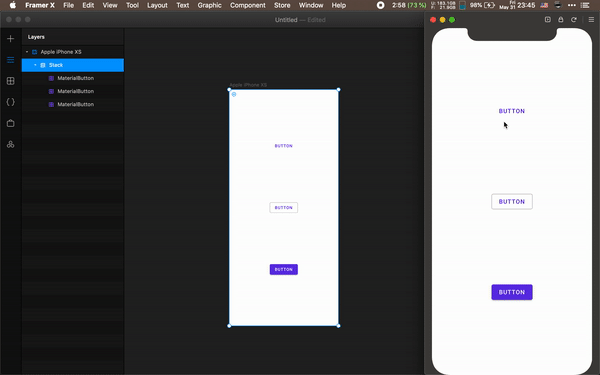The width and height of the screenshot is (600, 375).
Task: Click the outlined BUTTON in the preview window
Action: (512, 202)
